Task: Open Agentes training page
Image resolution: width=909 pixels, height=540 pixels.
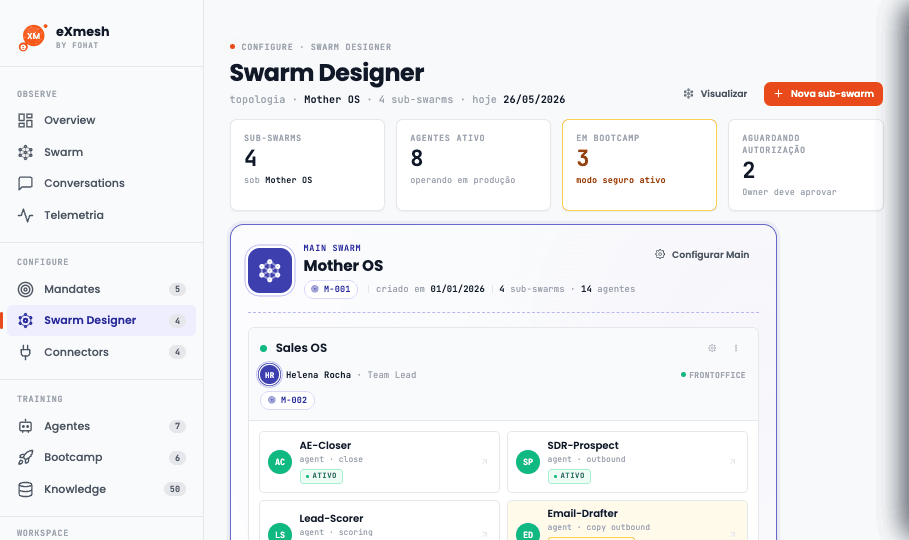Action: tap(101, 426)
